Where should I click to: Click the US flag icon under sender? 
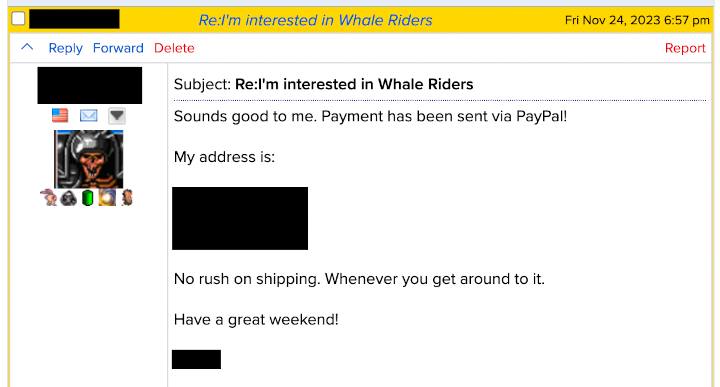tap(60, 115)
